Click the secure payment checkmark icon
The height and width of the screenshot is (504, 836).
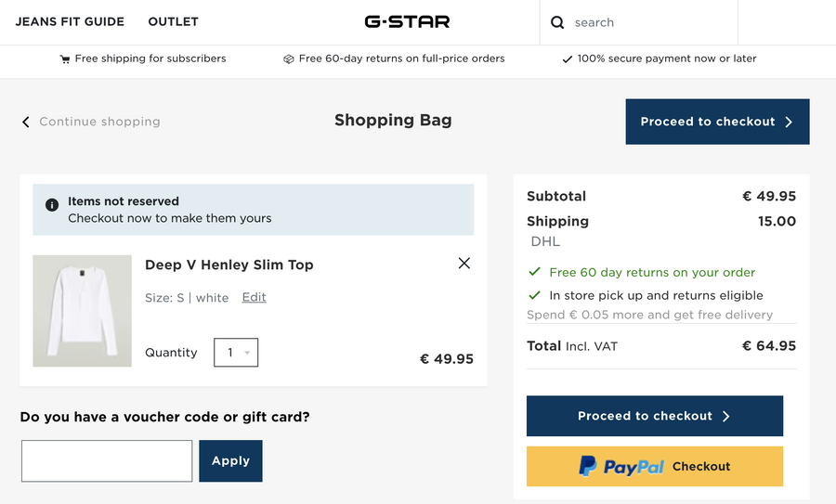[567, 58]
